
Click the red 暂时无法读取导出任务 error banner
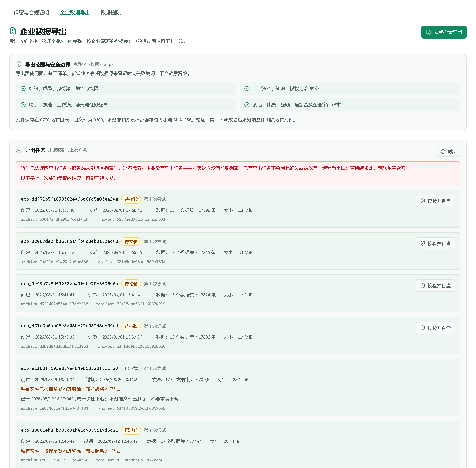tap(238, 173)
